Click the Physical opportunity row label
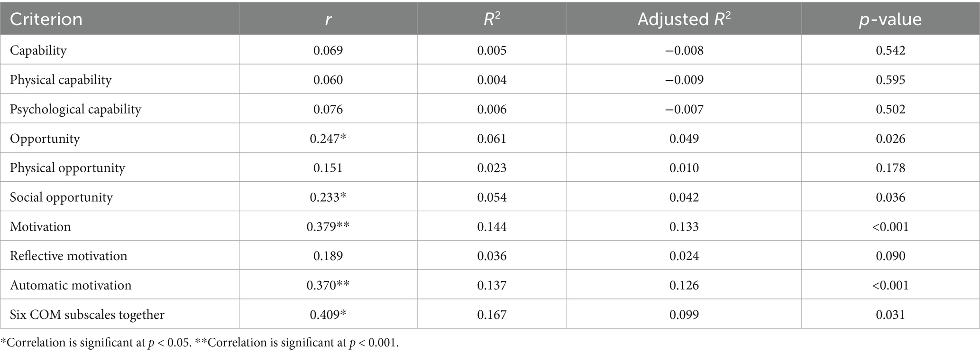Image resolution: width=980 pixels, height=354 pixels. click(x=67, y=168)
